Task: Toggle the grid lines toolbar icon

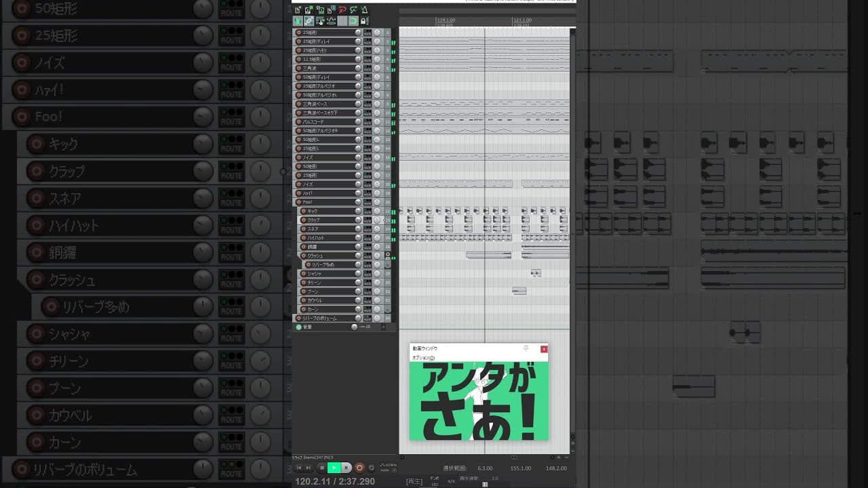Action: point(342,21)
